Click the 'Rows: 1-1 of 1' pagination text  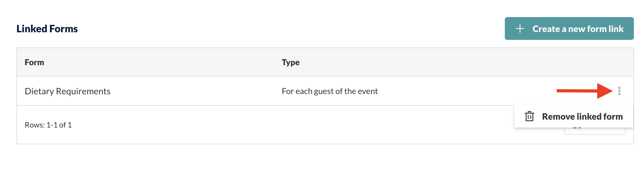tap(48, 125)
